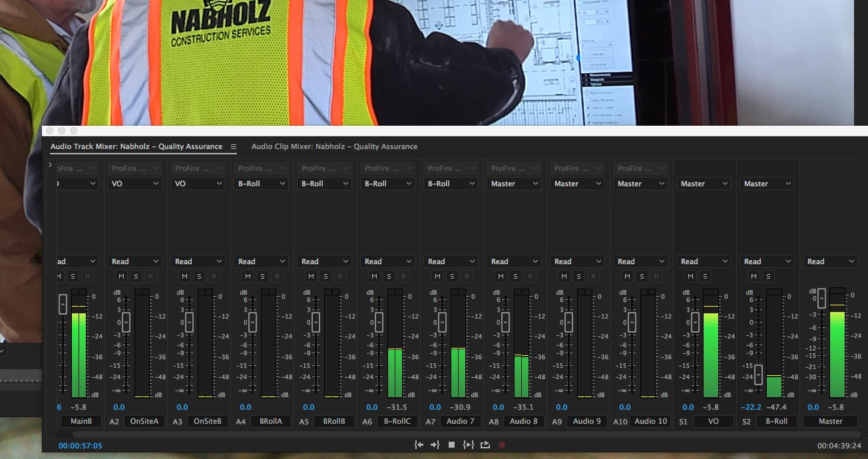Viewport: 868px width, 459px height.
Task: Click the Audio 9 track name field
Action: pyautogui.click(x=587, y=421)
